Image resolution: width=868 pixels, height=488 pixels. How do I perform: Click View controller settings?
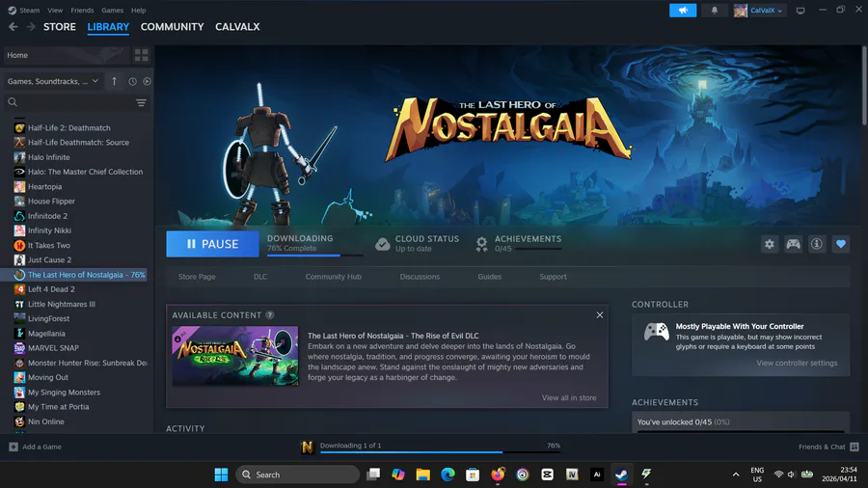pos(797,363)
